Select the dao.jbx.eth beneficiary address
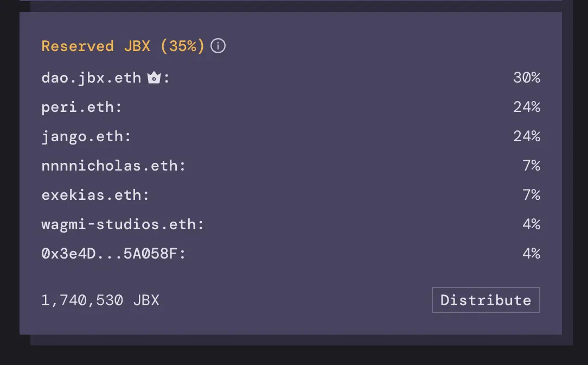The image size is (588, 365). [92, 78]
